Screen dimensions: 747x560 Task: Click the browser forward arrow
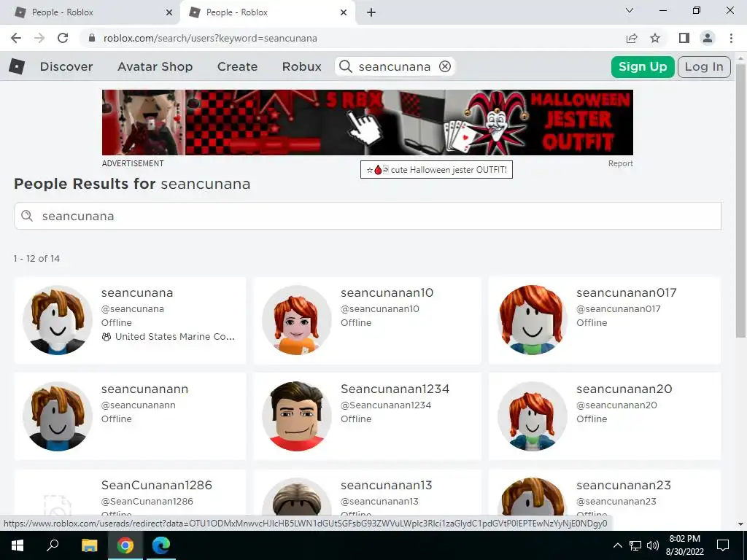tap(39, 38)
